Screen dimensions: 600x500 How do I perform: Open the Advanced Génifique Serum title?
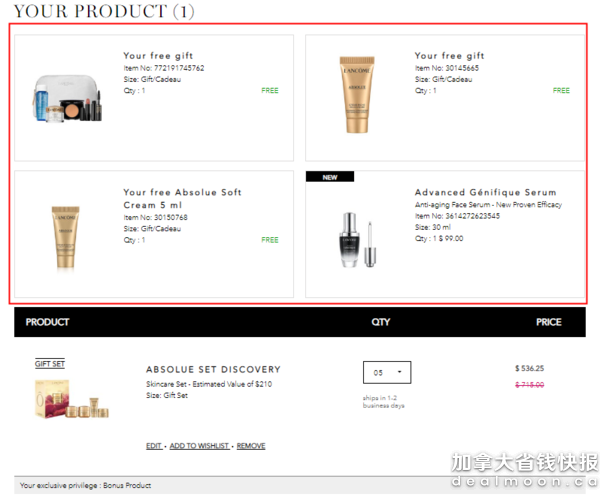click(485, 192)
